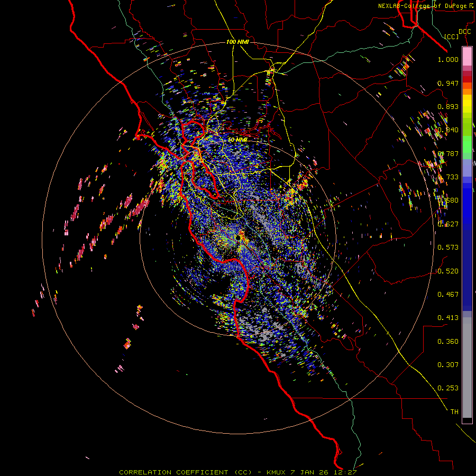Click the 100 NMI range ring label

point(237,42)
